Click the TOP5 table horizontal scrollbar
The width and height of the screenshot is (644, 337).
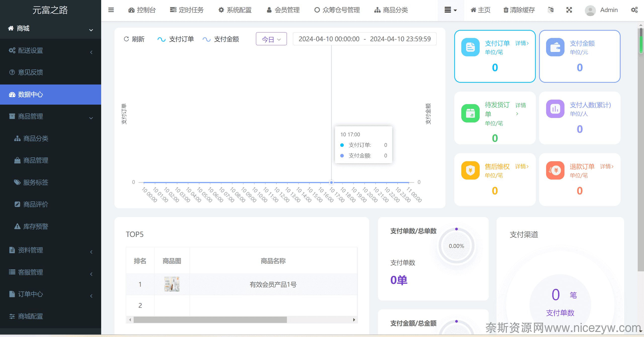pos(210,320)
